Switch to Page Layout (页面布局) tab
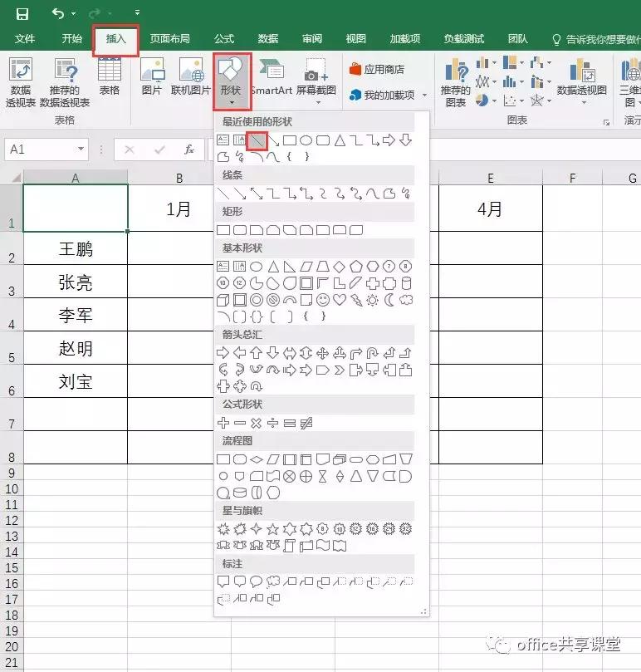 tap(169, 39)
